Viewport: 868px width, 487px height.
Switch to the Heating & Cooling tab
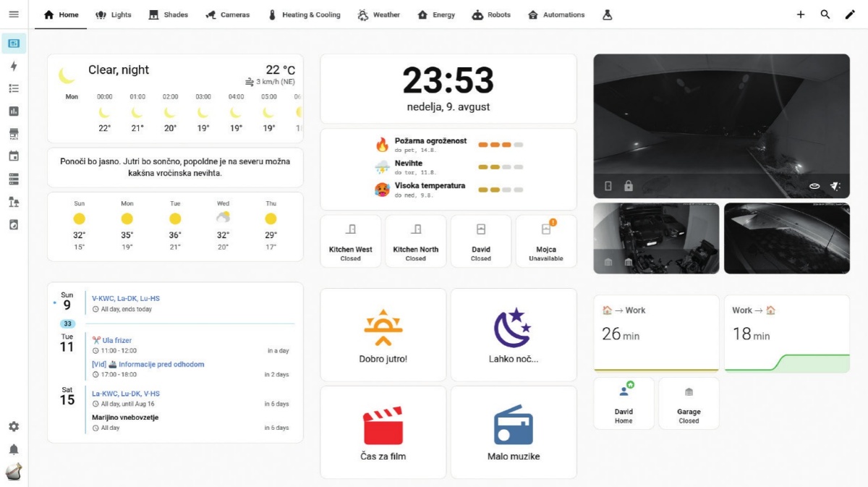click(304, 14)
